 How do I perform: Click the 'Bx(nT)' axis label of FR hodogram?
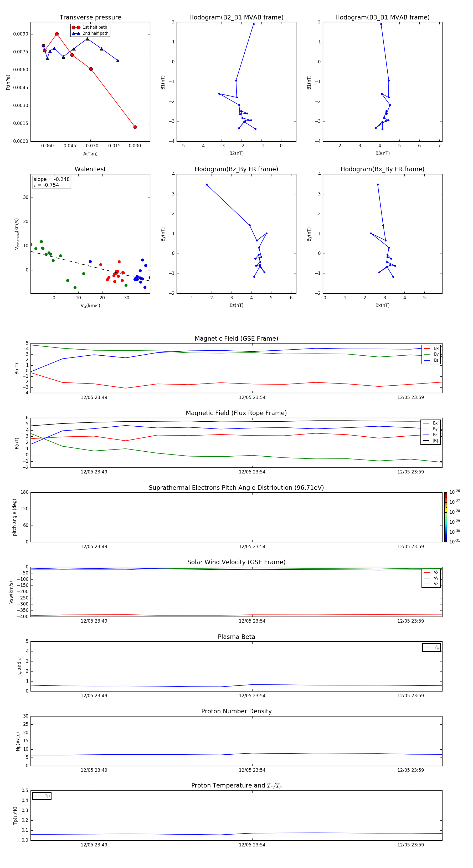click(x=382, y=305)
